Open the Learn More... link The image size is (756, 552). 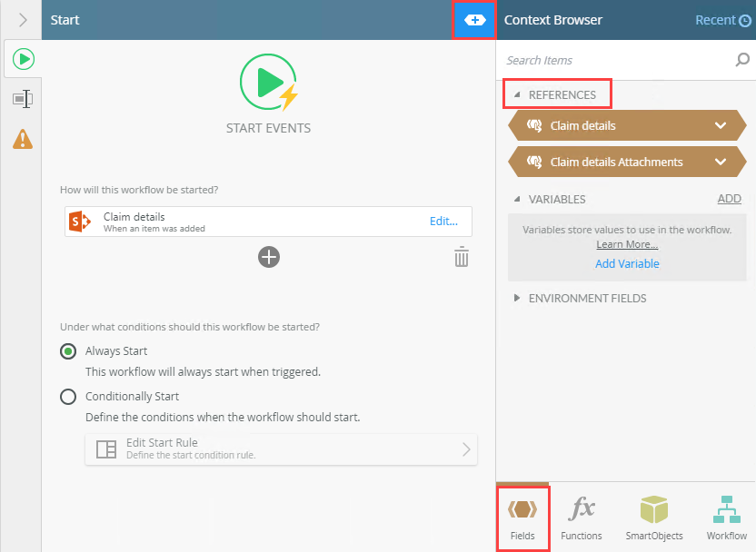point(627,244)
